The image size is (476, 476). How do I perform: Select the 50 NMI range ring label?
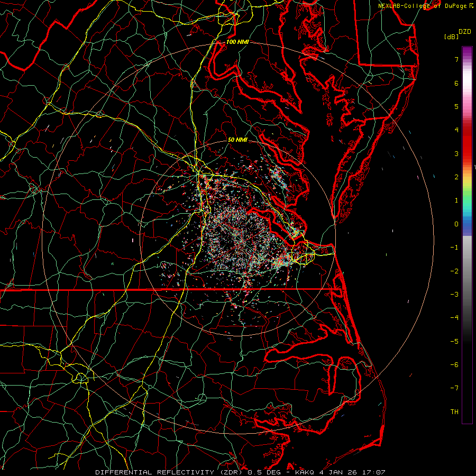point(237,140)
